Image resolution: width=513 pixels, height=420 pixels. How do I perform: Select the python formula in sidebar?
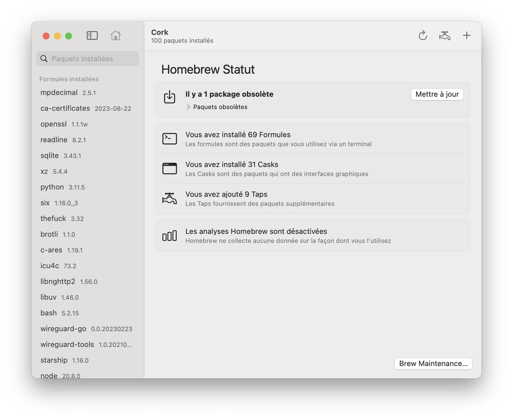52,187
